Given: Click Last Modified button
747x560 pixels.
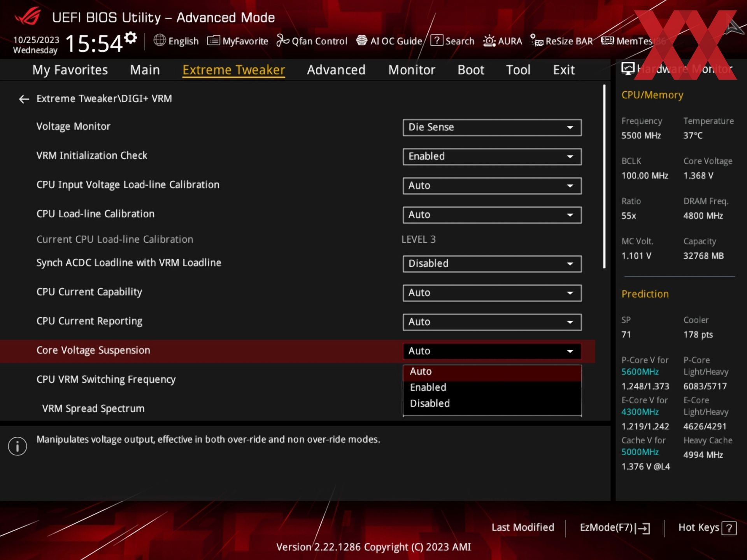Looking at the screenshot, I should click(x=523, y=528).
